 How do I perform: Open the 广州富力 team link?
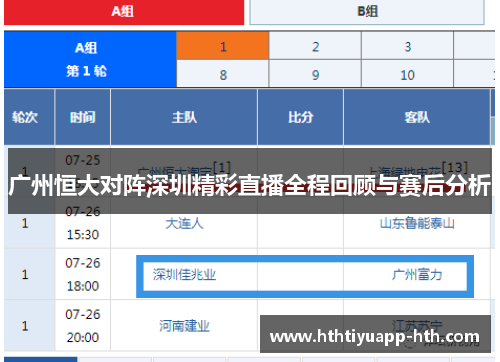[x=417, y=275]
